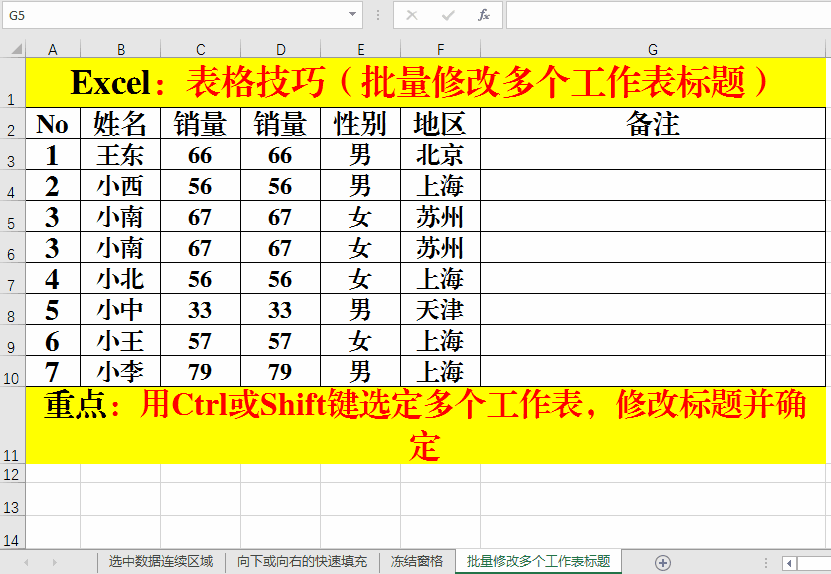The image size is (831, 574).
Task: Click the No header cell
Action: pos(53,123)
